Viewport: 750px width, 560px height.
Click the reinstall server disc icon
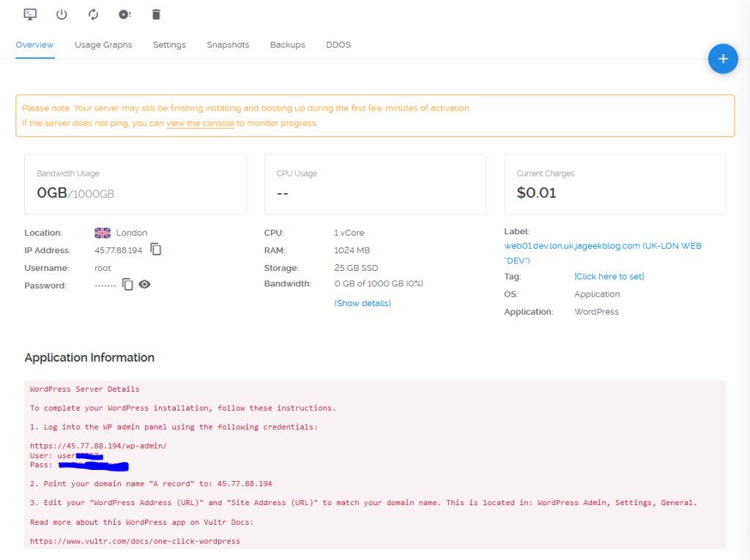[125, 14]
